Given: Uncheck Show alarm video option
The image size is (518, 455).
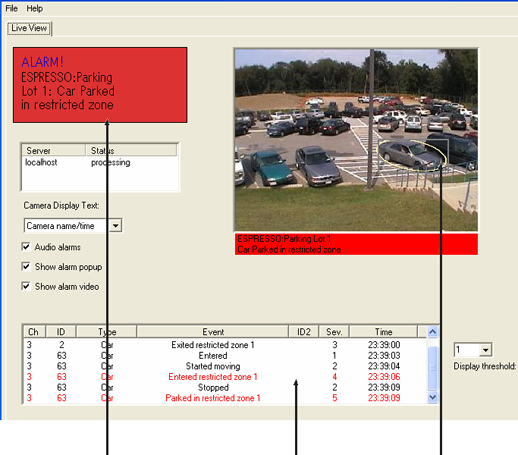Looking at the screenshot, I should (x=26, y=286).
